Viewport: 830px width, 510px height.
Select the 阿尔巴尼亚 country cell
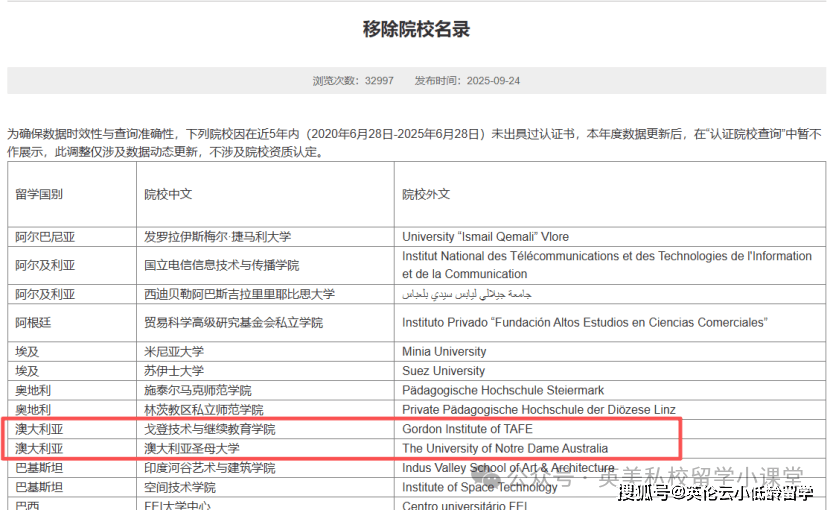[x=45, y=237]
